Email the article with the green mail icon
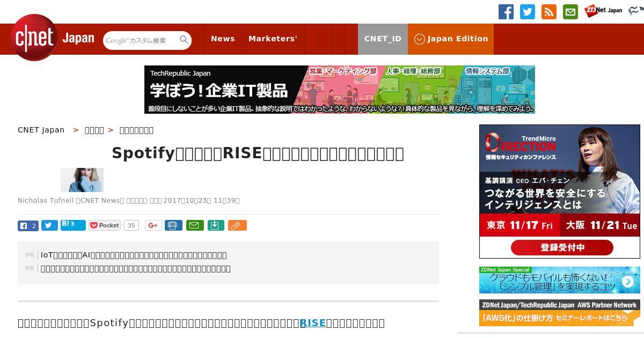Screen dimensions: 644x338 coord(195,225)
